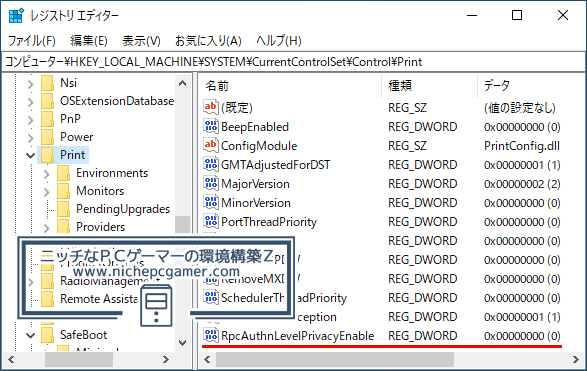Click the PrintConfig.dll data cell
Image resolution: width=587 pixels, height=371 pixels.
click(x=522, y=146)
